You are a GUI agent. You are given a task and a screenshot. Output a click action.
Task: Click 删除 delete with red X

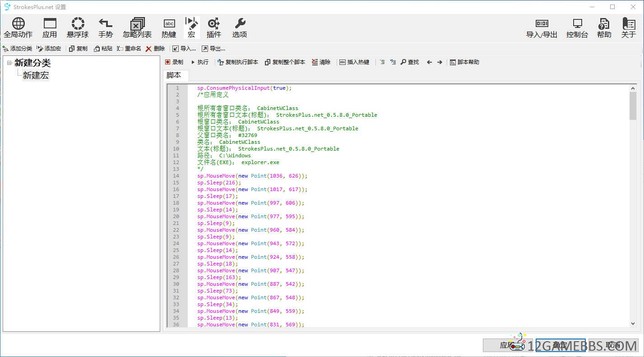155,49
